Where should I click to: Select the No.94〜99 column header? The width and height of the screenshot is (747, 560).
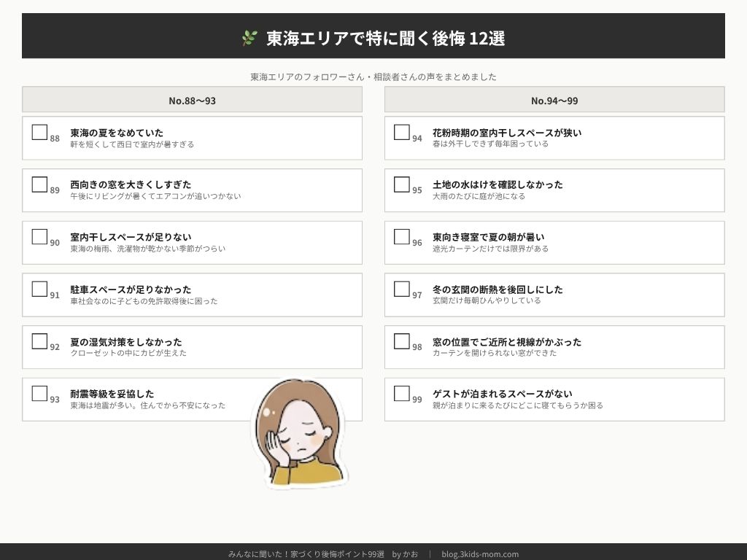(x=554, y=100)
